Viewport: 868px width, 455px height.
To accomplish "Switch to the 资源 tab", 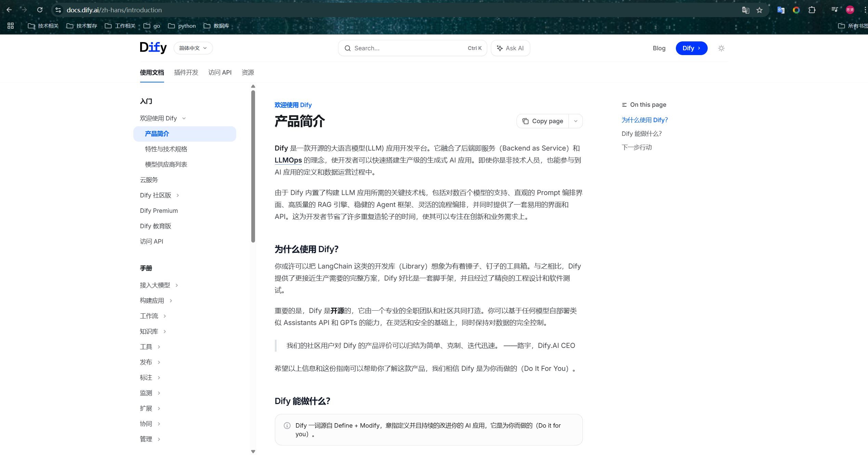I will pyautogui.click(x=248, y=73).
